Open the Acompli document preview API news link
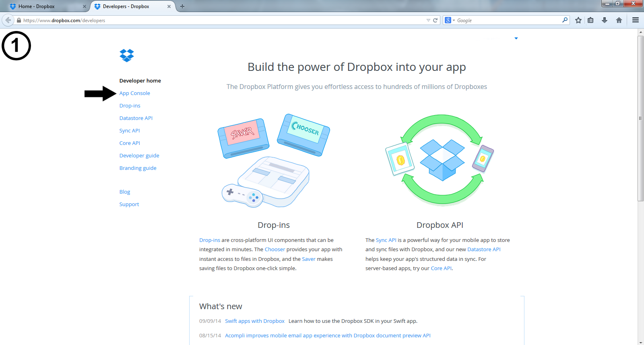 coord(328,335)
